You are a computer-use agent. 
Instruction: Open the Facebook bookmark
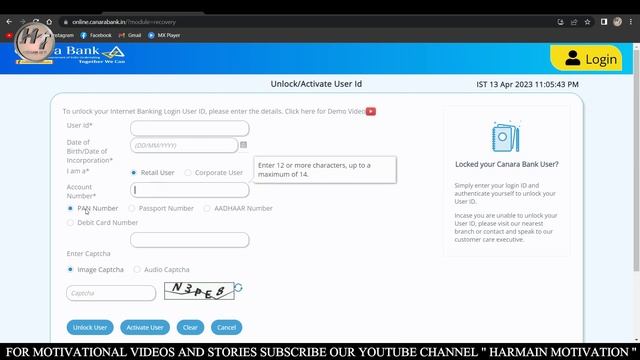point(96,36)
